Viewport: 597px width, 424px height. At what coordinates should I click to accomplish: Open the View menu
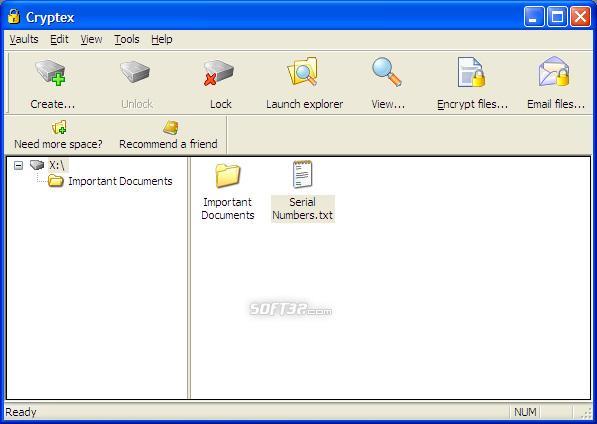point(91,39)
